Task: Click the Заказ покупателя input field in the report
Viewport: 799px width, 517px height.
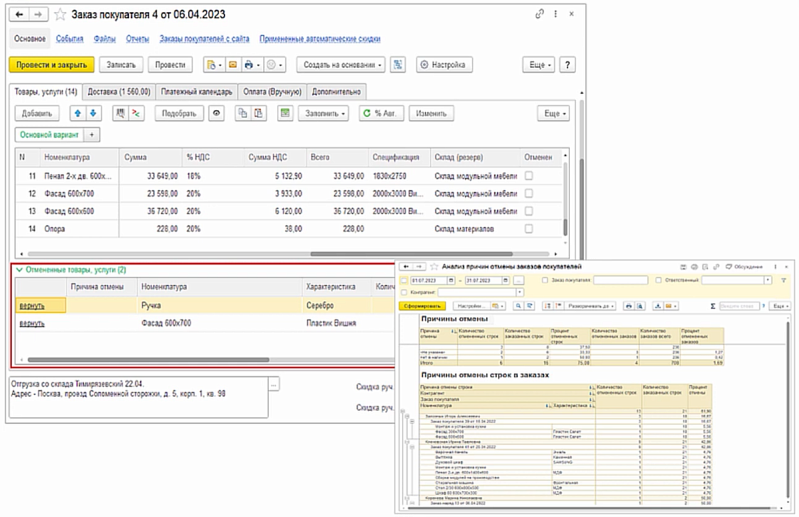Action: pyautogui.click(x=621, y=280)
